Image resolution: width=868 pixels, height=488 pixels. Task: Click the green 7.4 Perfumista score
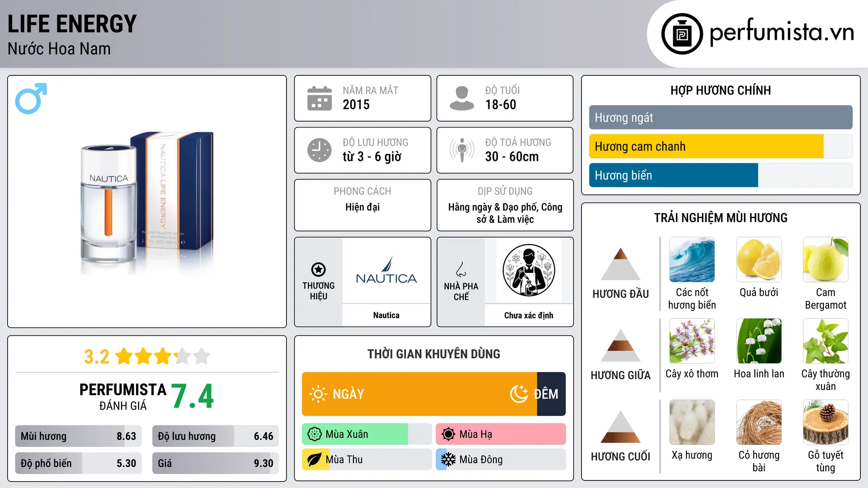tap(192, 396)
